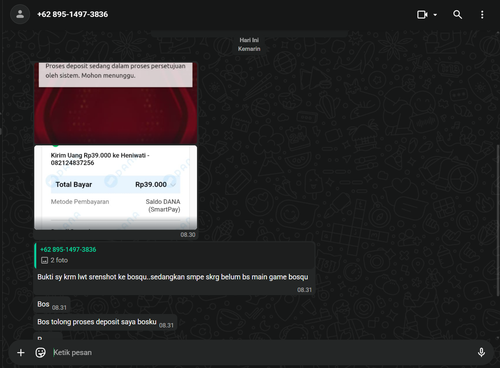Click the chat's vertical scrollbar

(498, 220)
